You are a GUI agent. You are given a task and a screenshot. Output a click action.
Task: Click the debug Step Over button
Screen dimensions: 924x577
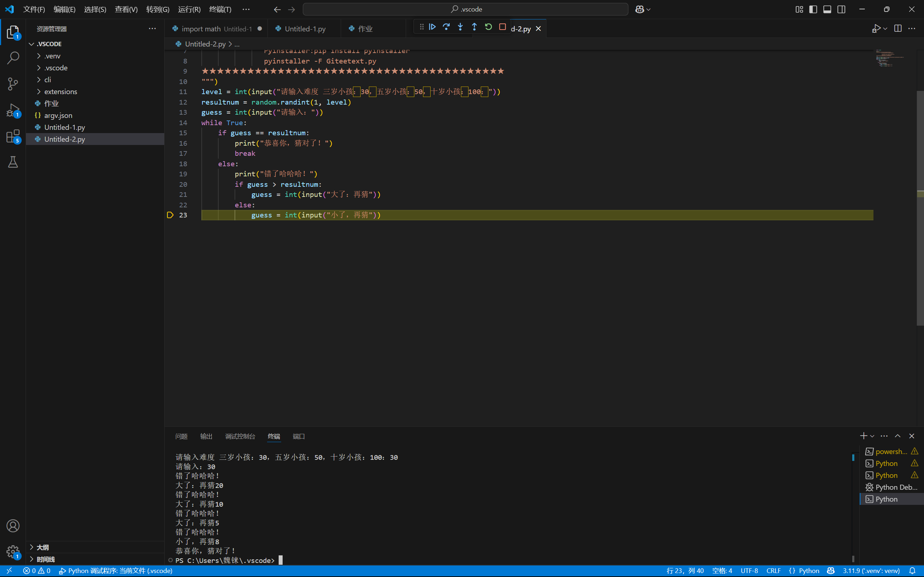click(446, 27)
